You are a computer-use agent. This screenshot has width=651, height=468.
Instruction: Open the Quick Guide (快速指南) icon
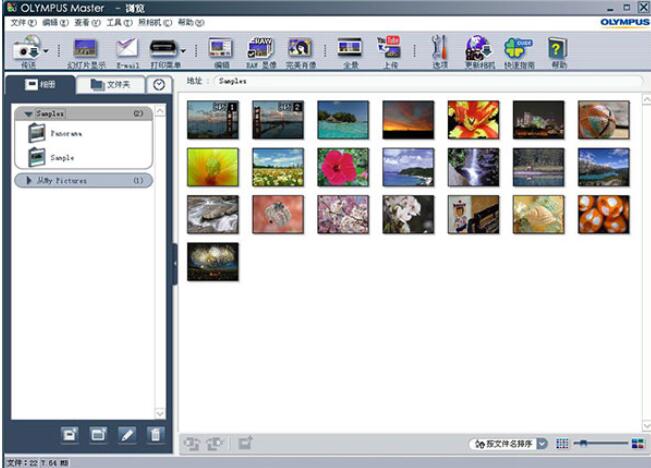coord(518,48)
